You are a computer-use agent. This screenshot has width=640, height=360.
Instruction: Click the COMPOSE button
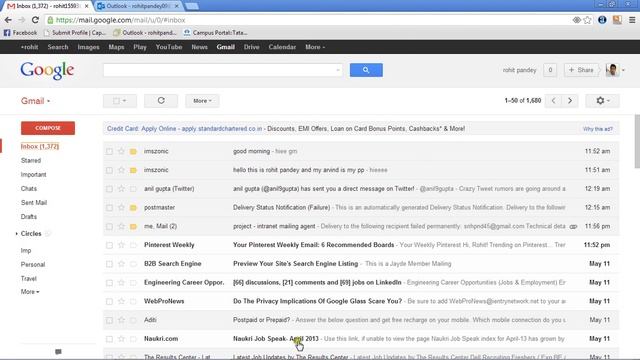tap(48, 128)
